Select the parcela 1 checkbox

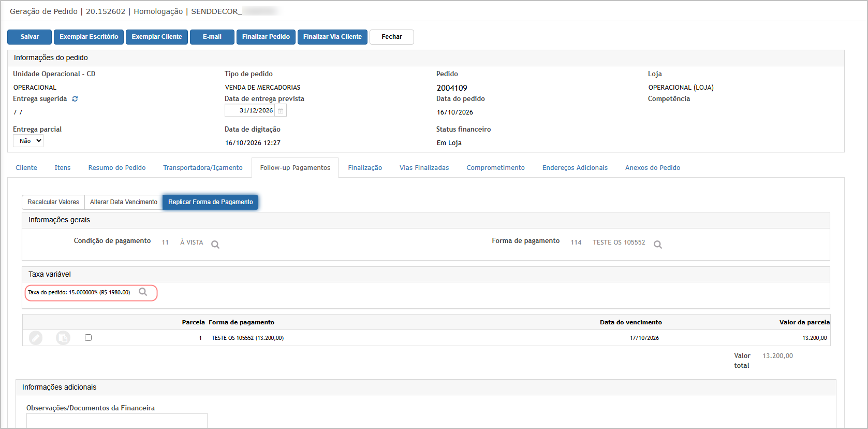click(x=88, y=337)
